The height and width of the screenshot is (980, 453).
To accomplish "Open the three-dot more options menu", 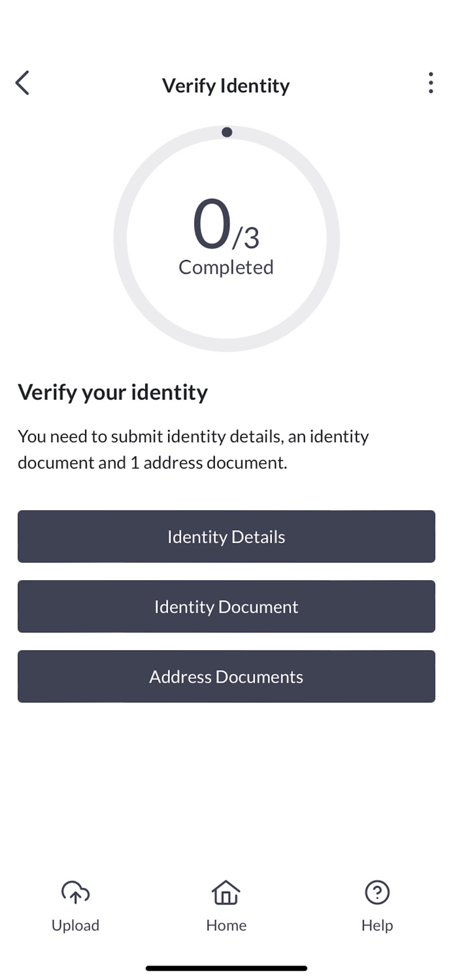I will coord(430,83).
